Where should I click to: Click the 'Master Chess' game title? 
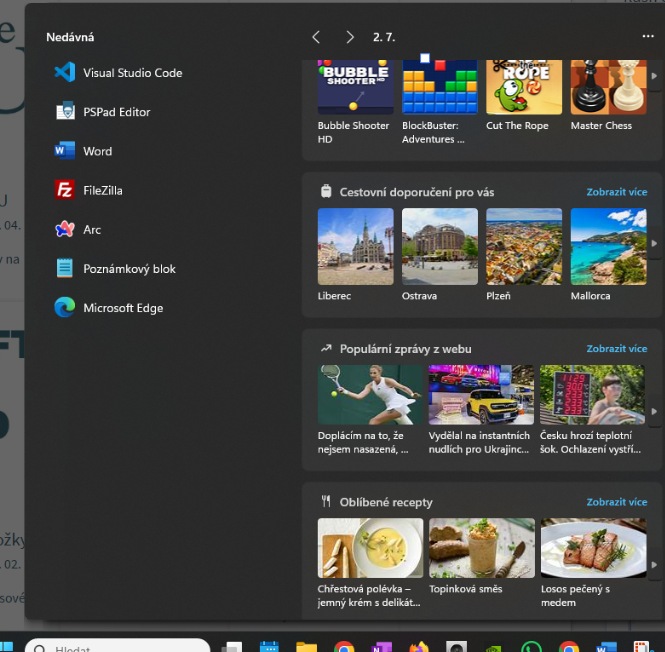click(601, 126)
